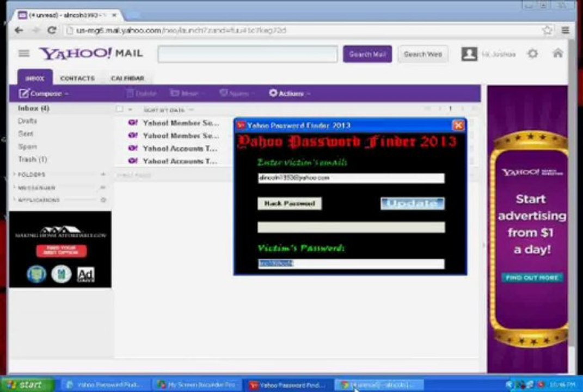Expand the Messenger section

[x=36, y=187]
